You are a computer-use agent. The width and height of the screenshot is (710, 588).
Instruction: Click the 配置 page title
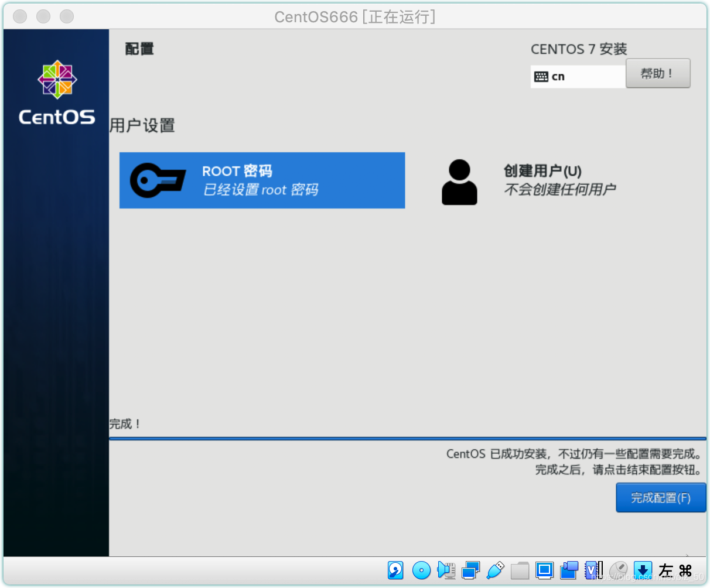pyautogui.click(x=139, y=49)
